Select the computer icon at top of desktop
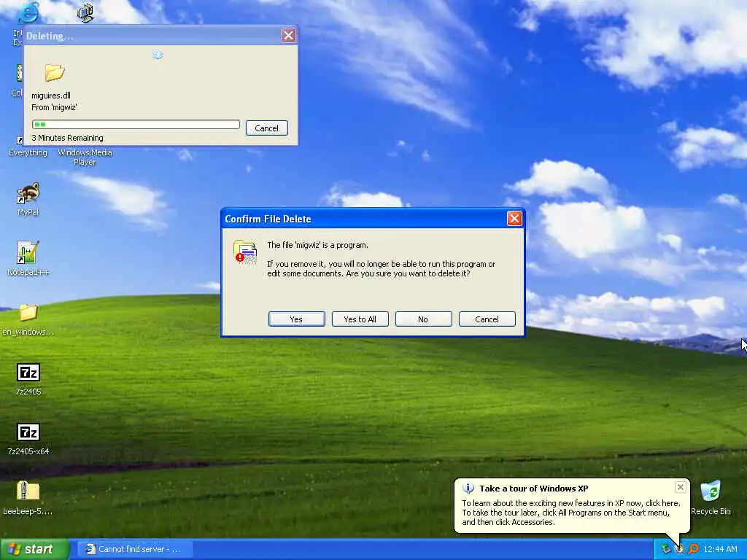This screenshot has width=747, height=560. [x=85, y=12]
